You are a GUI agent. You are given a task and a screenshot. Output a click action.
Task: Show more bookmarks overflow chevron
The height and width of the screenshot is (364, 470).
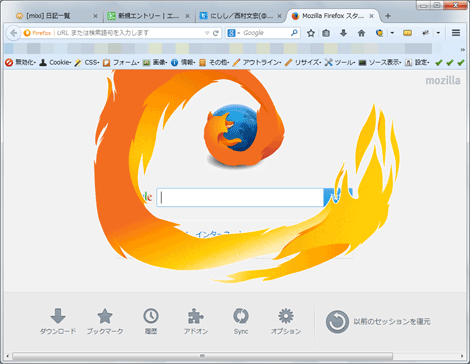click(x=463, y=50)
